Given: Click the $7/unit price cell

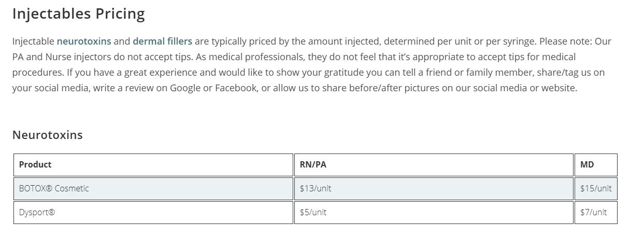Looking at the screenshot, I should point(594,212).
